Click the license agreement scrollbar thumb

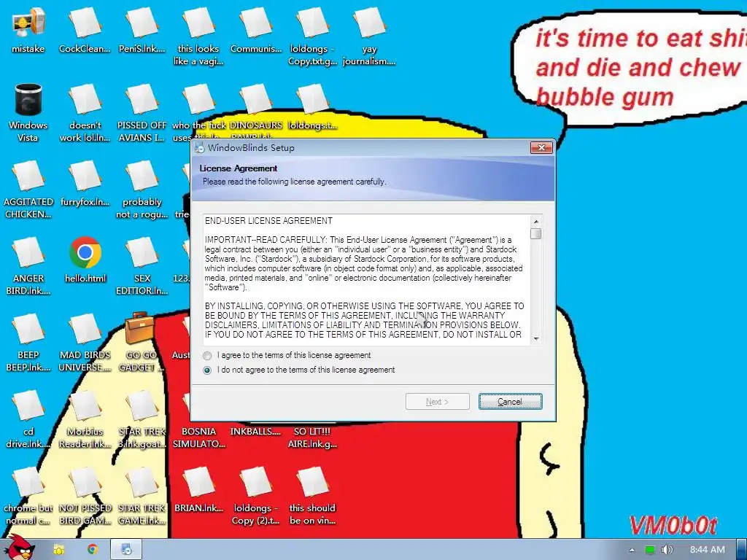[536, 234]
